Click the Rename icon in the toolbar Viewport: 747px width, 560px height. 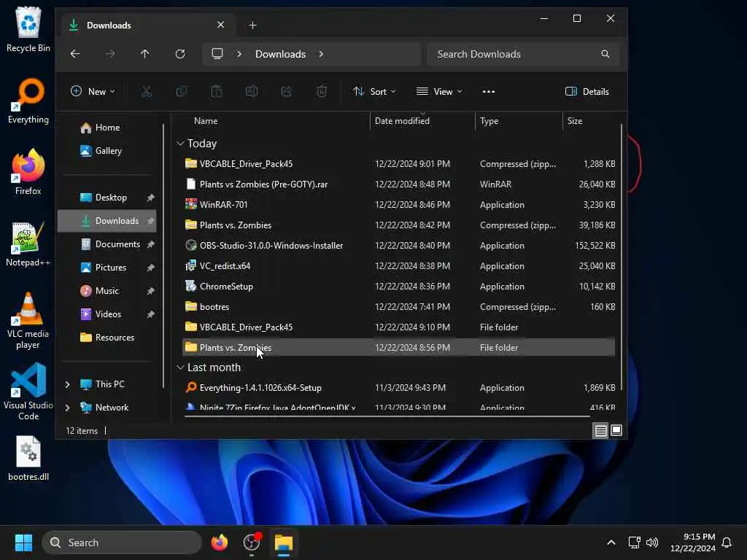[x=252, y=91]
